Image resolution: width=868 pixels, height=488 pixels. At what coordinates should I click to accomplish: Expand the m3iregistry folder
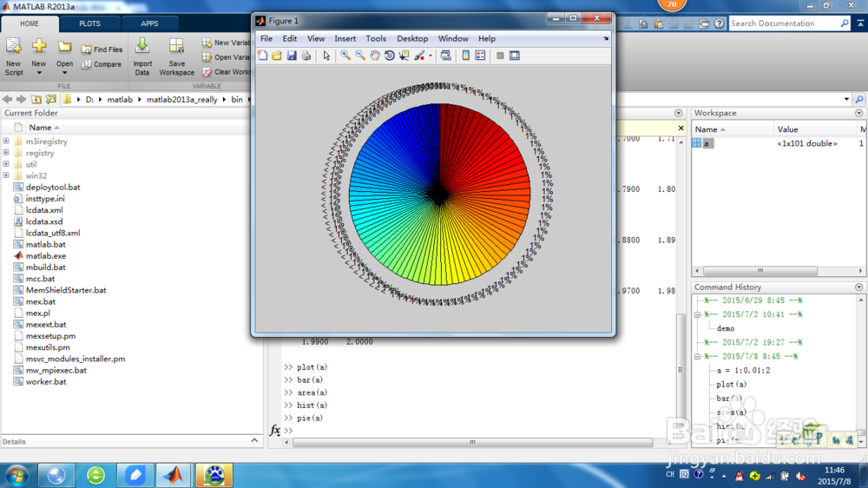[6, 142]
